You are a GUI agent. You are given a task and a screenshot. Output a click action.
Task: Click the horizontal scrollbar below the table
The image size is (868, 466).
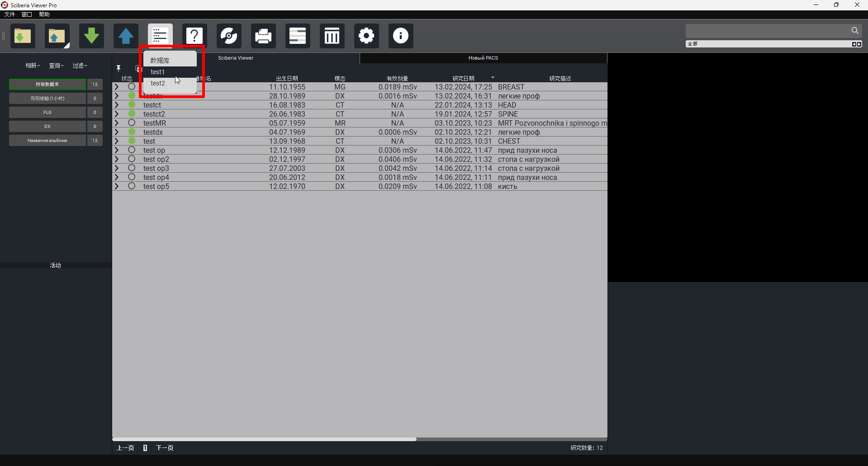coord(264,439)
